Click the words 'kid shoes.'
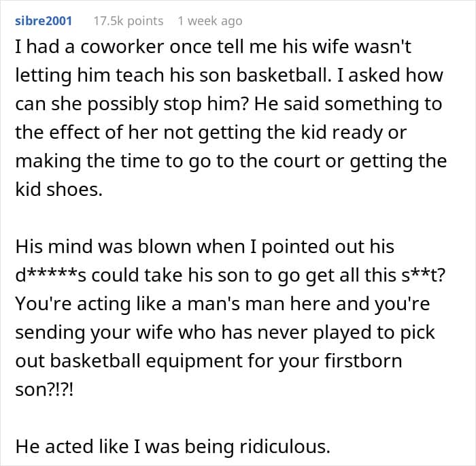This screenshot has height=466, width=476. [x=58, y=190]
